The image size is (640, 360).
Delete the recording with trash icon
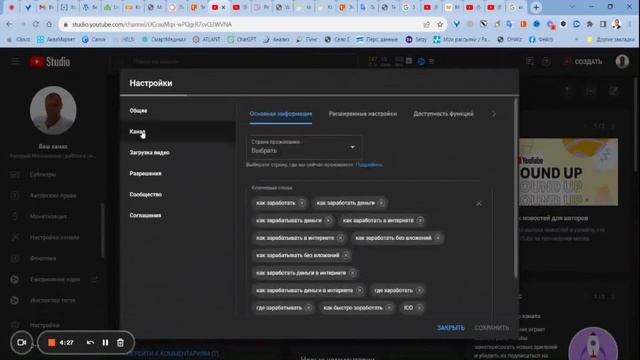click(120, 342)
